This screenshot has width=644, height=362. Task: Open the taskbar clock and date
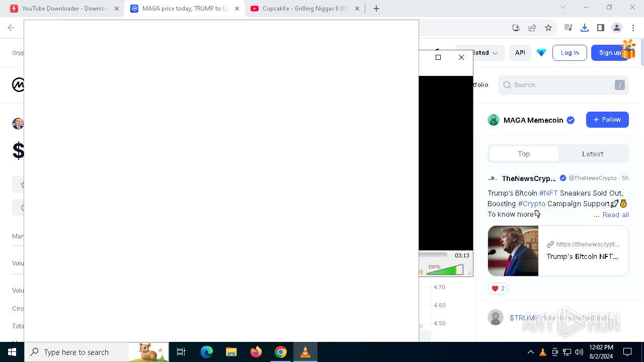pyautogui.click(x=601, y=352)
